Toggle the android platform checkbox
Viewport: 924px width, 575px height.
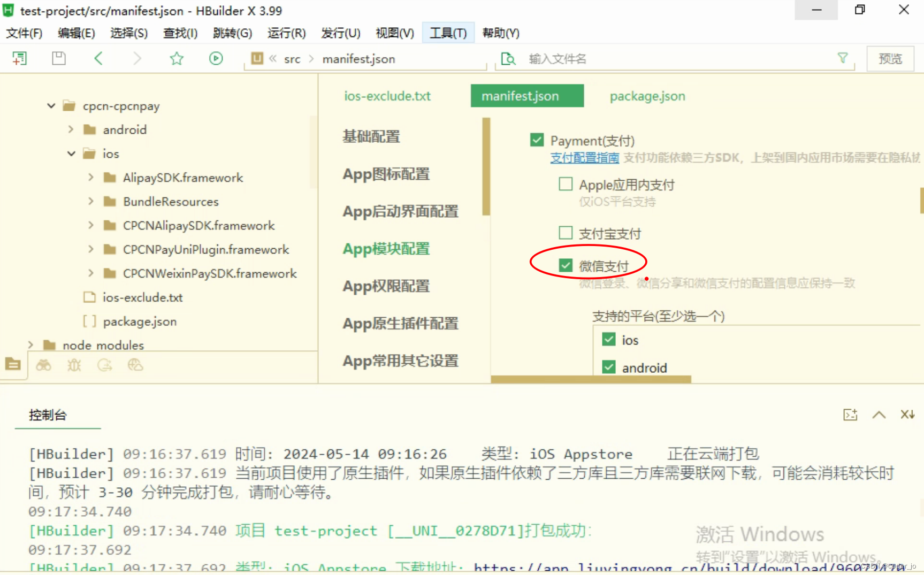609,367
